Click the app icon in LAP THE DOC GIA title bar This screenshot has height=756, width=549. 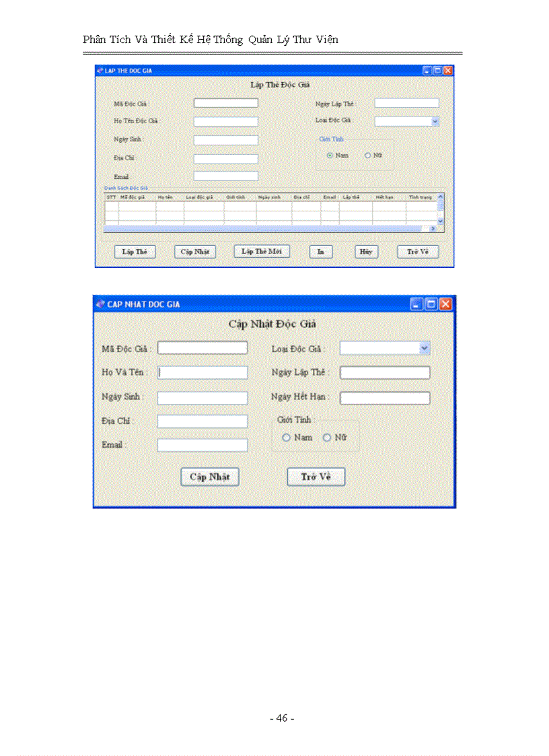click(100, 70)
